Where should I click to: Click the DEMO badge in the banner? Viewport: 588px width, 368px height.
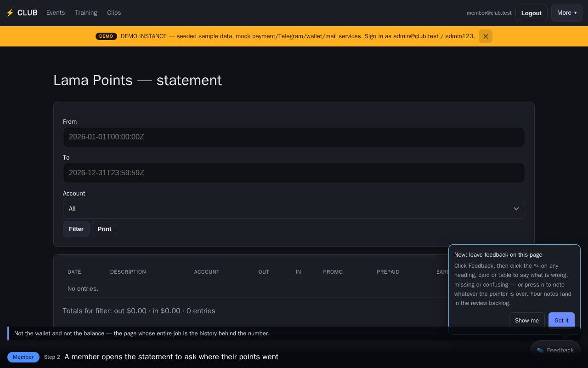[106, 36]
